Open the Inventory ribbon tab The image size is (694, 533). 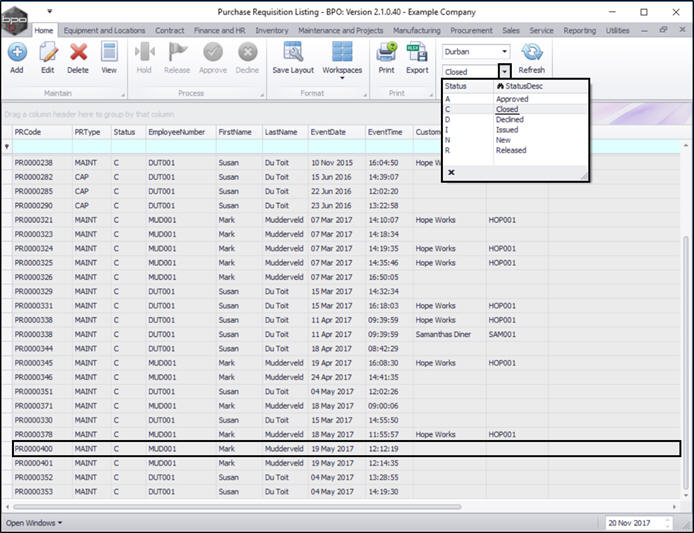(272, 31)
